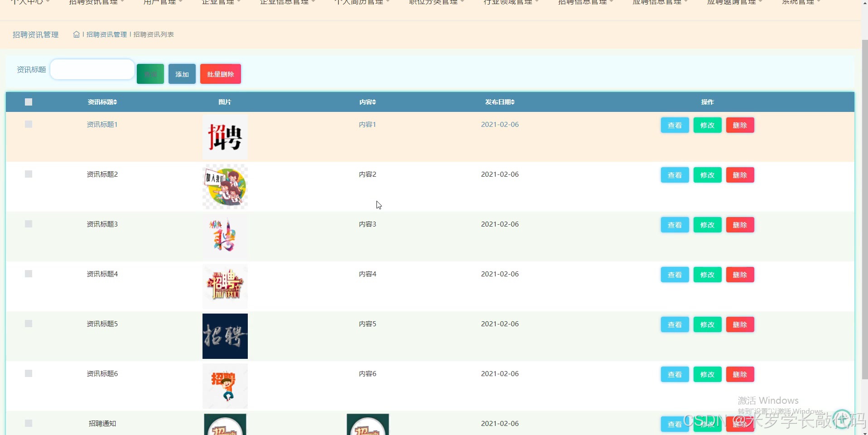Click 查看 for 资讯标题5
868x435 pixels.
[675, 324]
